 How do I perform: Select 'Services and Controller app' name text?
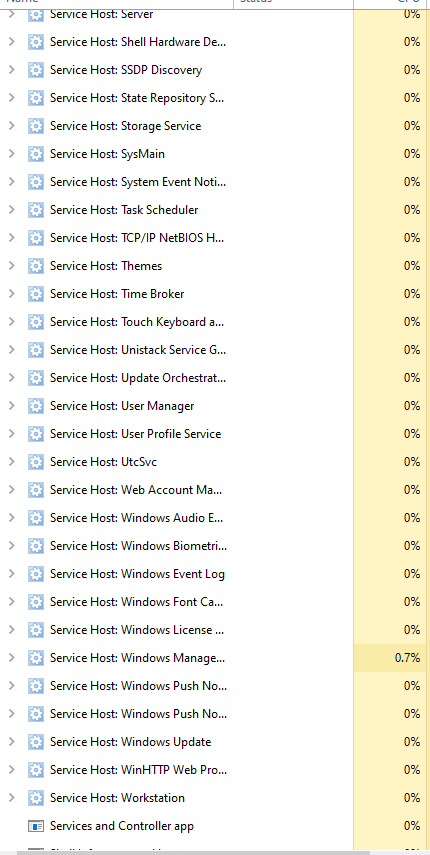(x=122, y=826)
